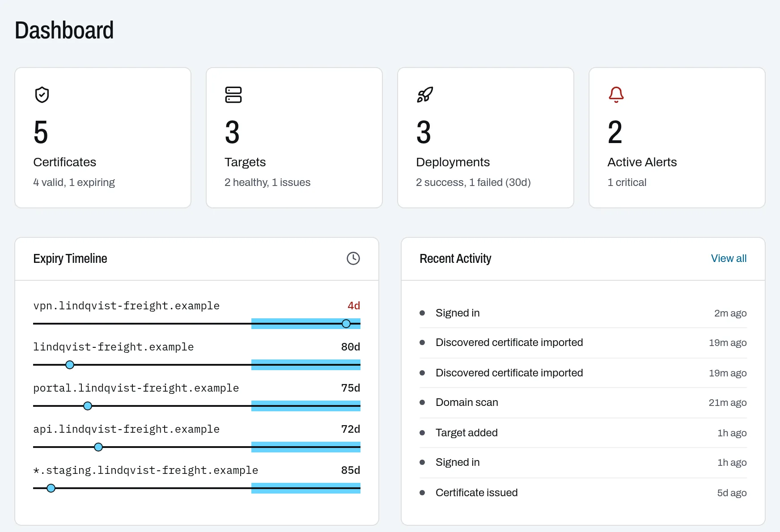Click the shield icon on Certificates card

pyautogui.click(x=42, y=95)
